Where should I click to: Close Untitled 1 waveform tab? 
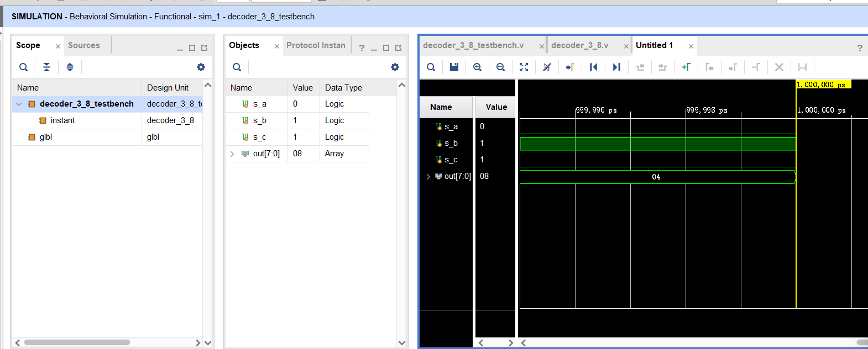tap(691, 46)
